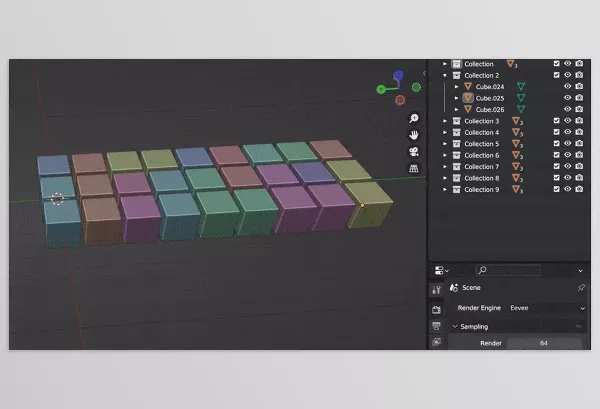Click the Collection 5 object count icon

[517, 144]
